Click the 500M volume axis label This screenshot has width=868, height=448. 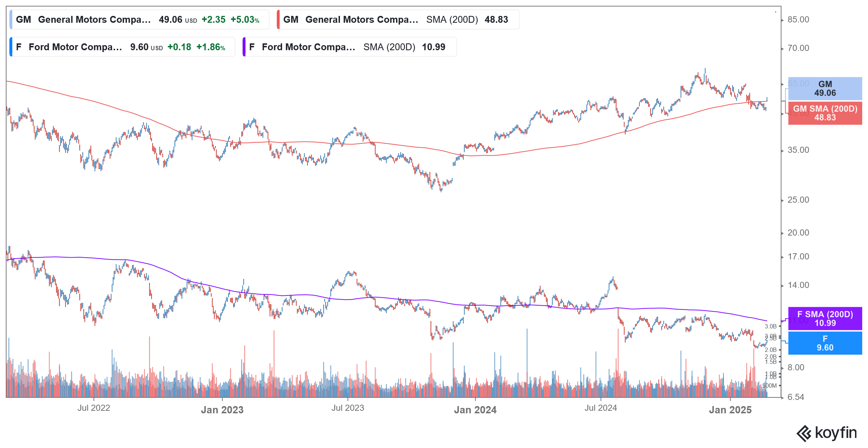pyautogui.click(x=770, y=385)
